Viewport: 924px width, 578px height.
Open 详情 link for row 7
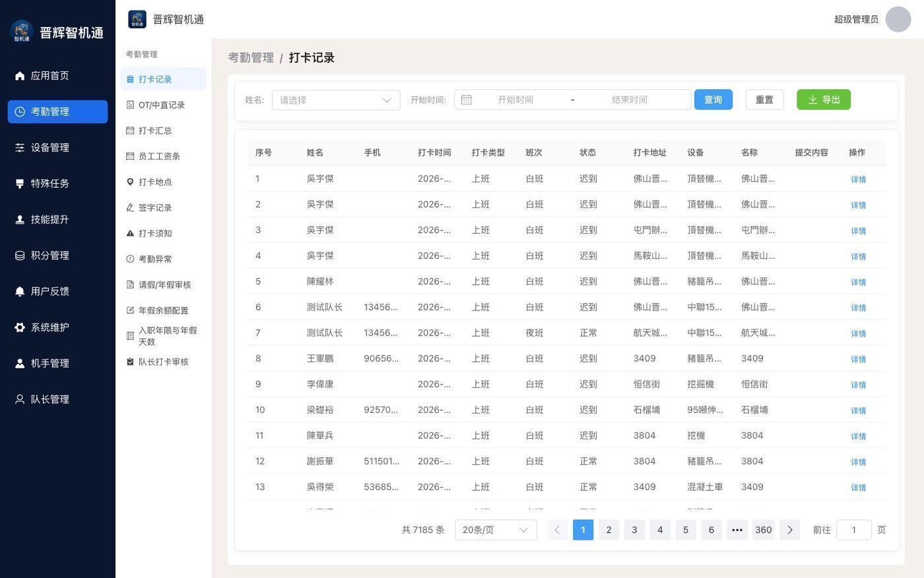point(858,334)
